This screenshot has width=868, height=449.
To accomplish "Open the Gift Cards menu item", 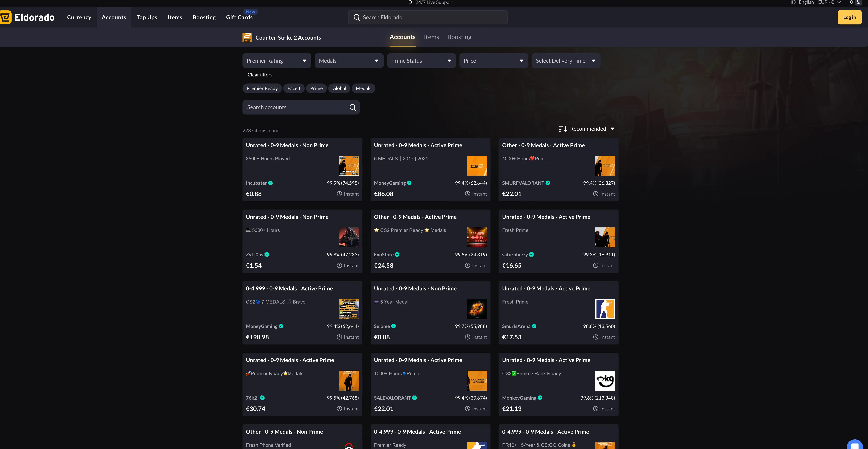I will (x=239, y=17).
